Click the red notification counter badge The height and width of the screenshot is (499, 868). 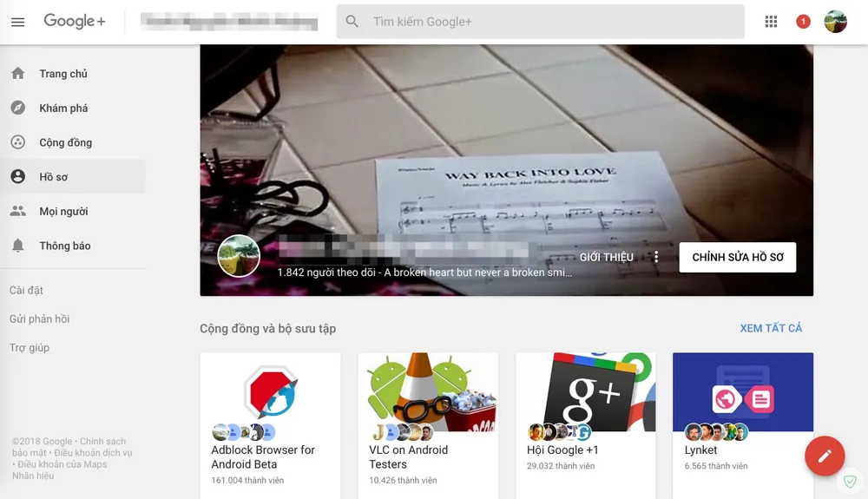coord(803,22)
